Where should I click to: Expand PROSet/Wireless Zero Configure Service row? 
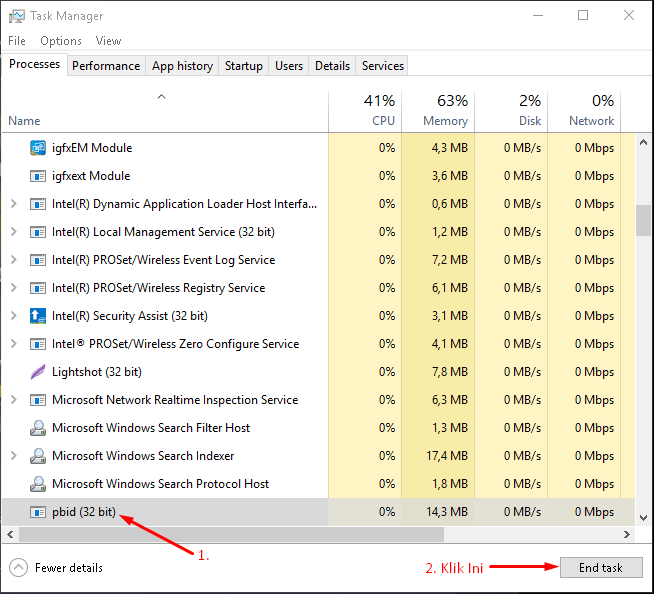coord(14,343)
